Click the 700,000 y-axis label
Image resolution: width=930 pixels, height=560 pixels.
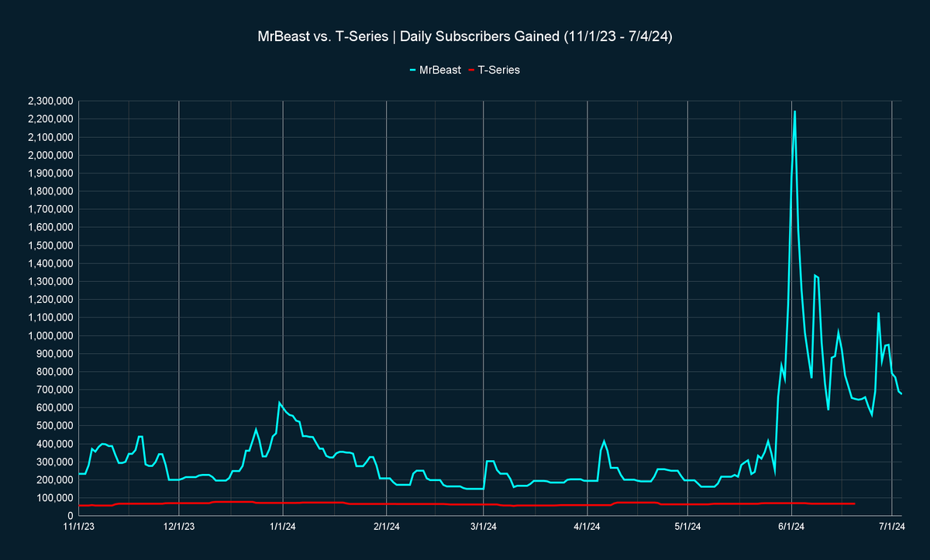(x=55, y=390)
